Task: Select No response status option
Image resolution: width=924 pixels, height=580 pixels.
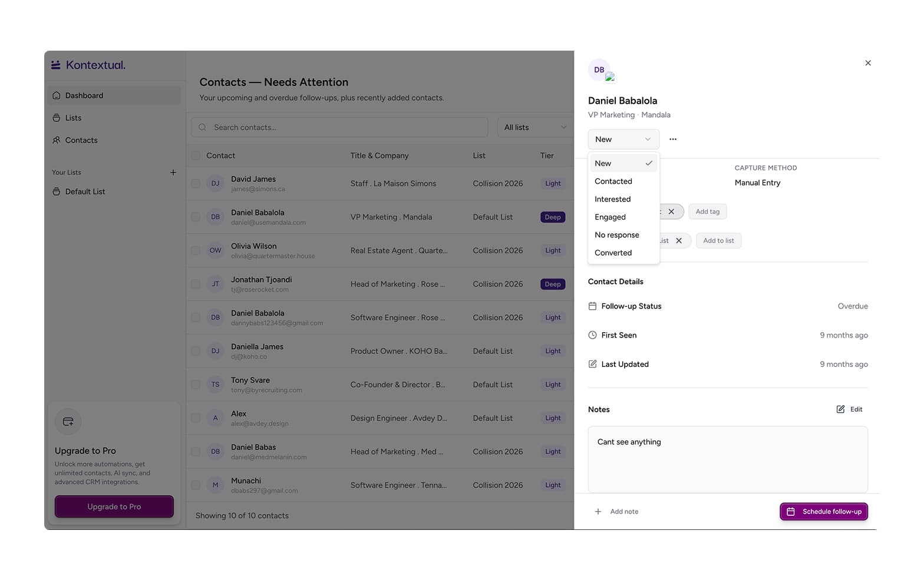Action: tap(623, 235)
